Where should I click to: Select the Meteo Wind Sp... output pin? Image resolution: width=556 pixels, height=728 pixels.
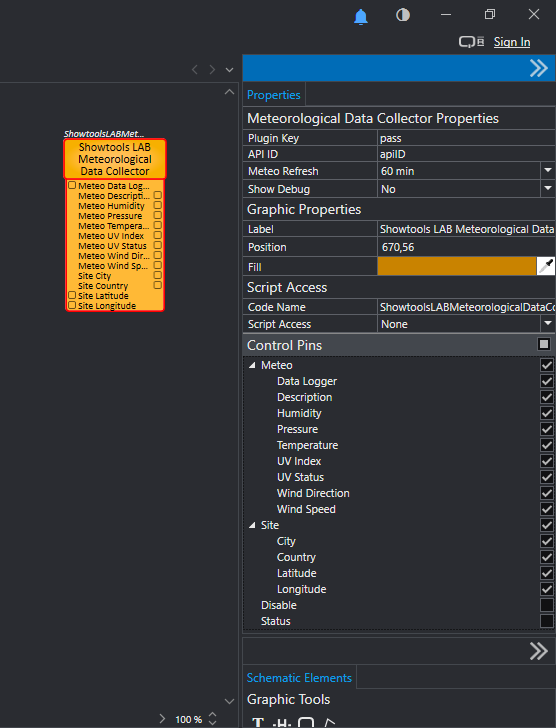pos(158,265)
